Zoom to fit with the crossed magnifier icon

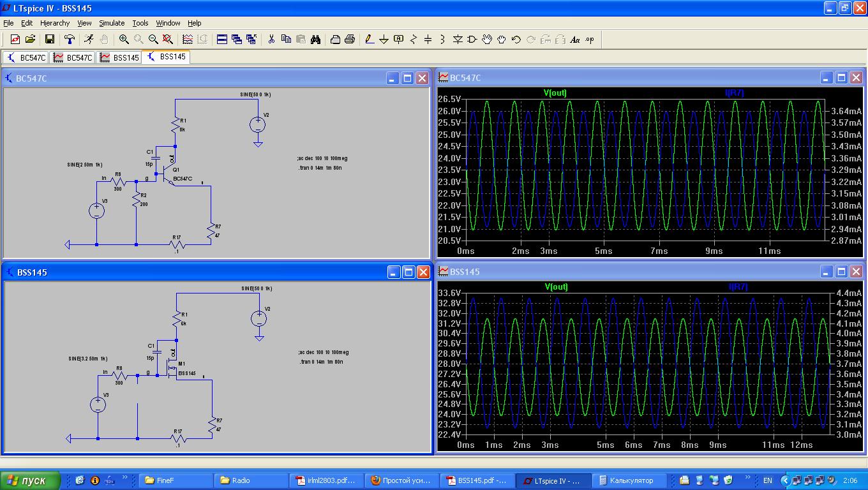pyautogui.click(x=168, y=40)
